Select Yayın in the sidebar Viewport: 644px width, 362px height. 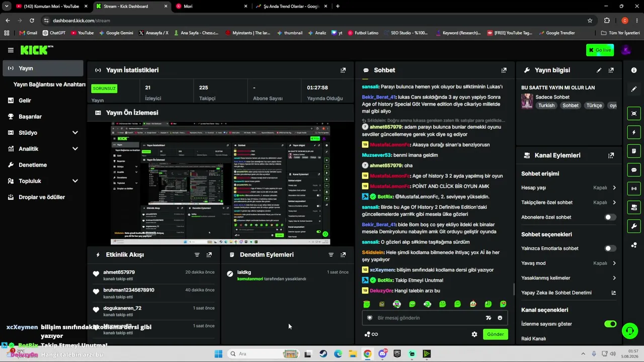43,68
